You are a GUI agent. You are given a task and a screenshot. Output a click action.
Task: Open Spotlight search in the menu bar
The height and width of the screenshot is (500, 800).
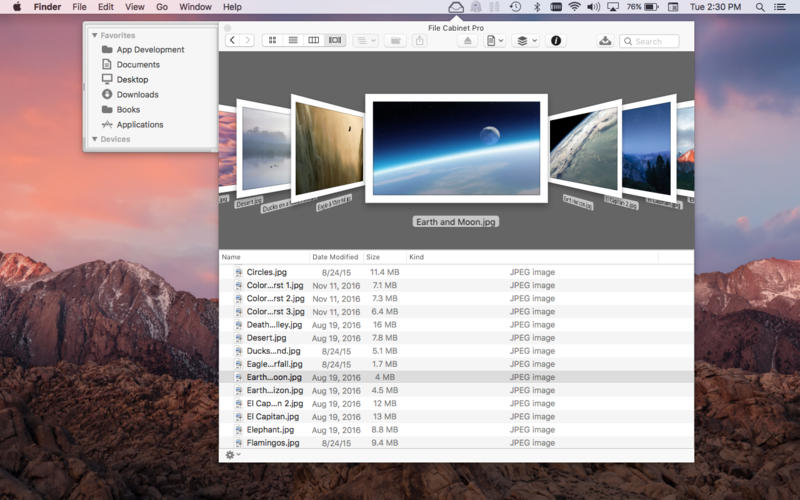pyautogui.click(x=760, y=7)
